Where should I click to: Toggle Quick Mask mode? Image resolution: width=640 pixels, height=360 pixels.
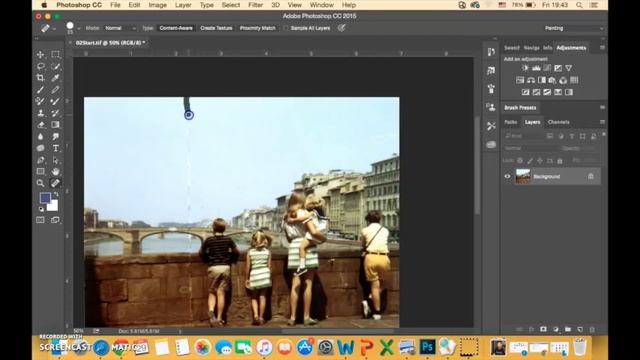point(40,220)
